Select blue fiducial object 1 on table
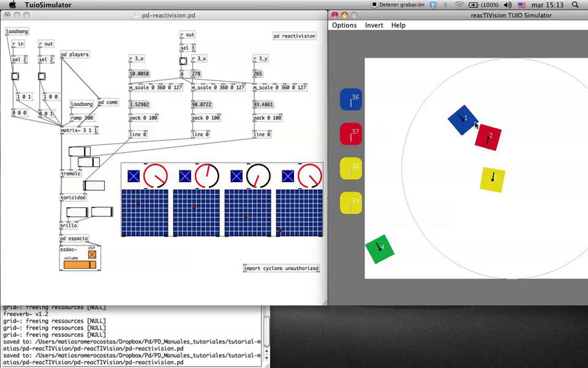This screenshot has width=588, height=368. pos(462,120)
